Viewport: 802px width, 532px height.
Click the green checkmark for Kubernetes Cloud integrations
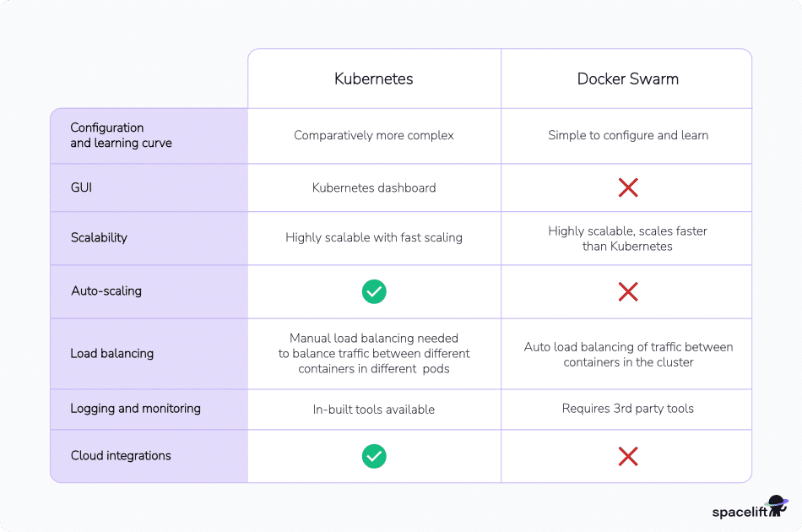pyautogui.click(x=374, y=457)
